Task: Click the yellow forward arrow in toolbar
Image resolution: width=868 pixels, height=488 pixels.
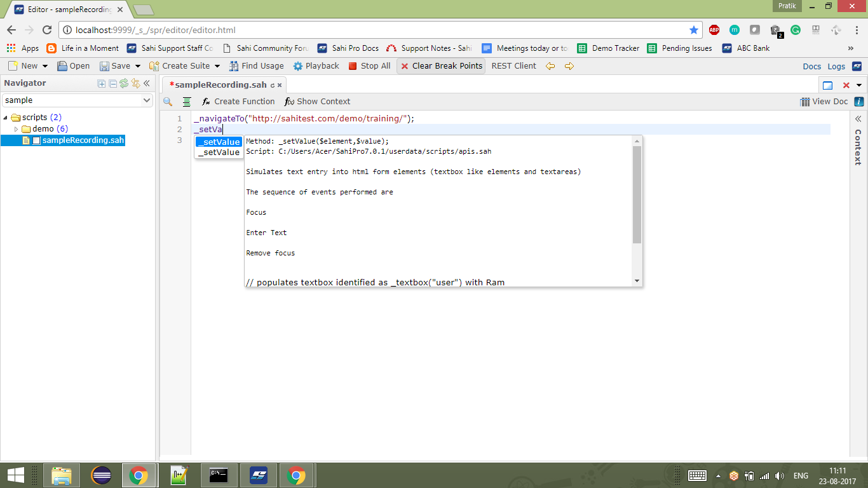Action: tap(569, 66)
